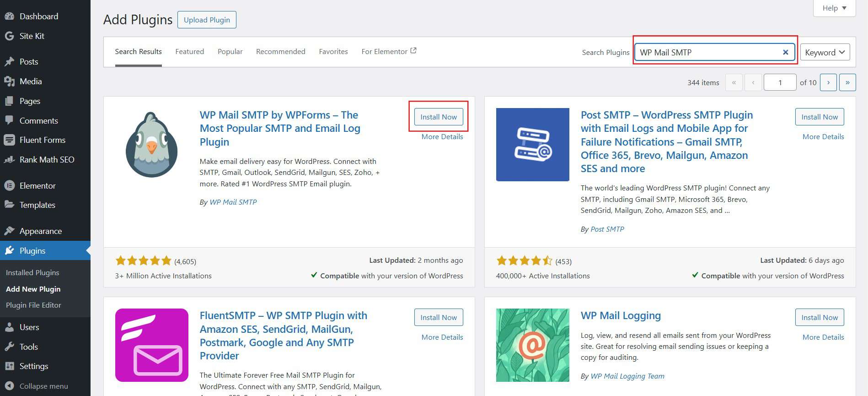Screen dimensions: 868x396
Task: Clear the plugin search field
Action: 785,52
